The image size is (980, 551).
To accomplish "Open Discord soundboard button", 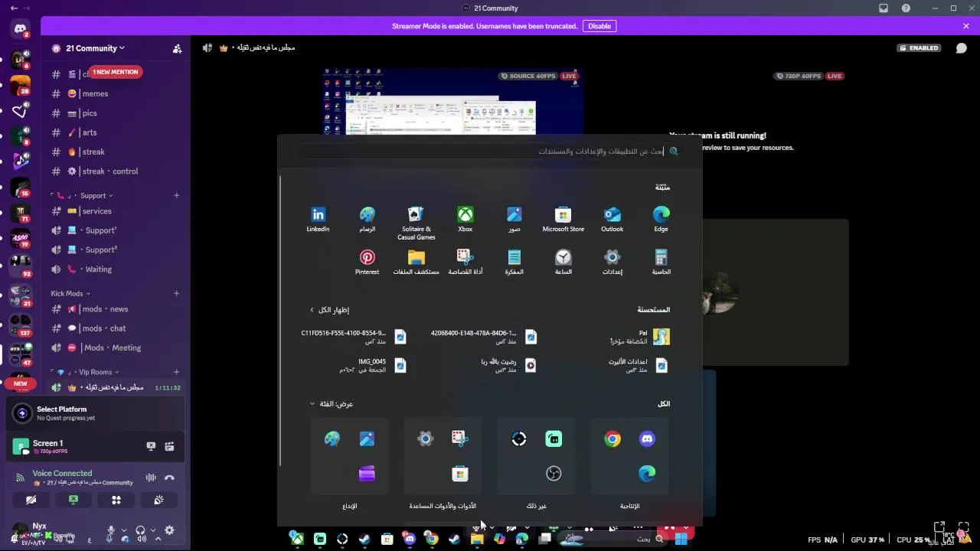I will [x=158, y=500].
